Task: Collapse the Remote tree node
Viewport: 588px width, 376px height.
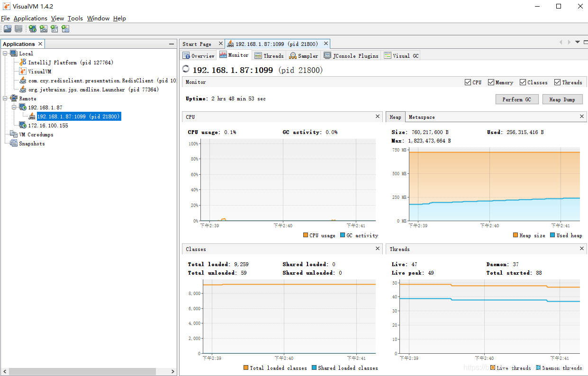Action: pos(5,98)
